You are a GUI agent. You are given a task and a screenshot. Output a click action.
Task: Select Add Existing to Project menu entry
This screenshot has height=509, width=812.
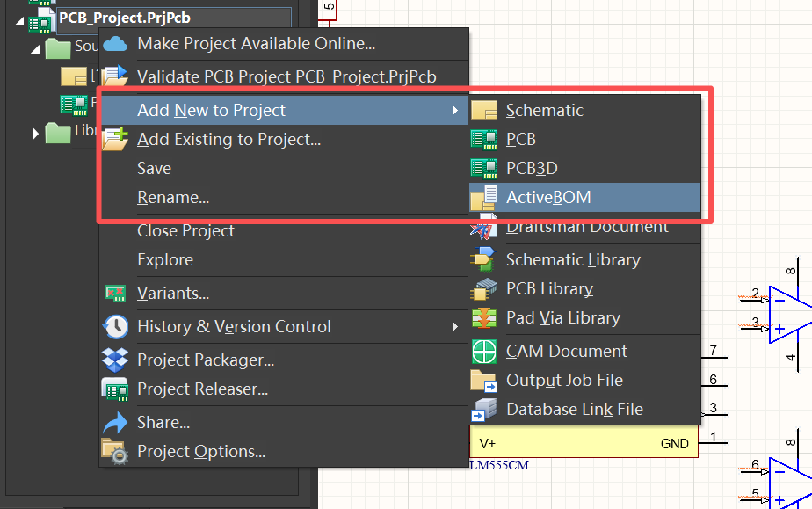[x=284, y=139]
